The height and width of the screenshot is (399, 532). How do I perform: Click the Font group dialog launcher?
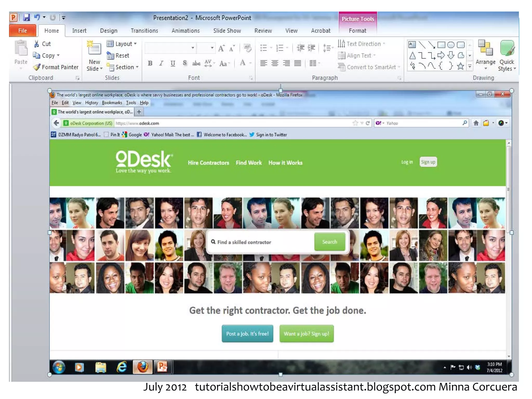pos(251,78)
